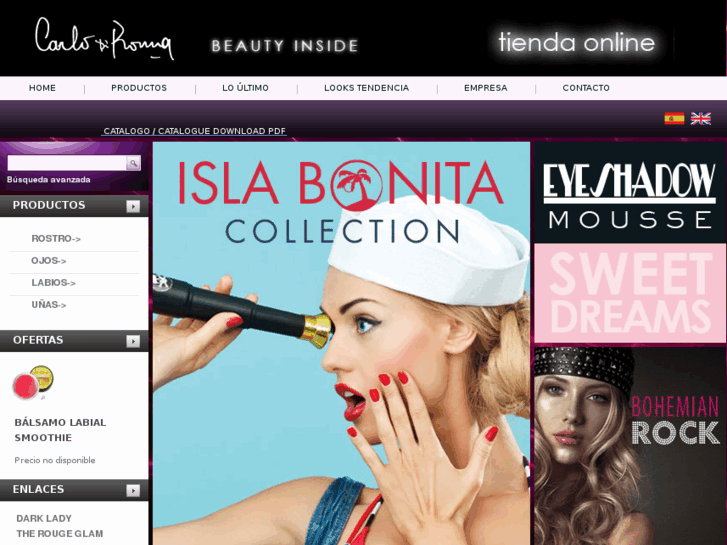Open the Bohemian Rock banner

click(630, 445)
